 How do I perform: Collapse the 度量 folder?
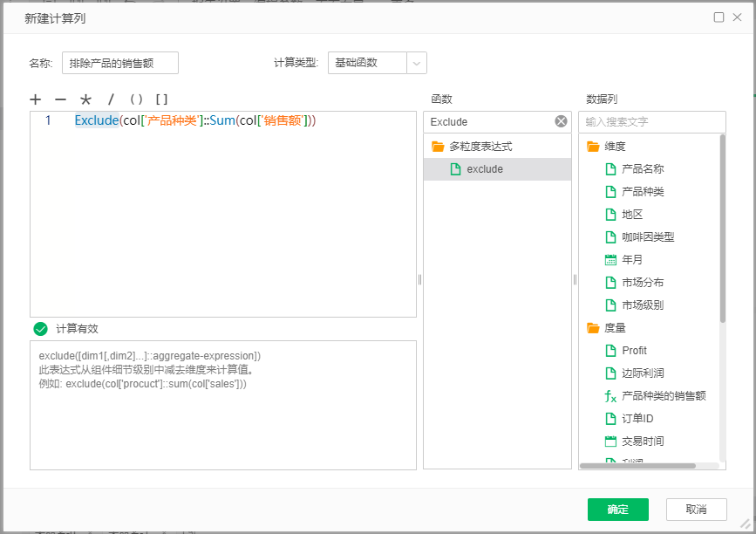(x=593, y=328)
